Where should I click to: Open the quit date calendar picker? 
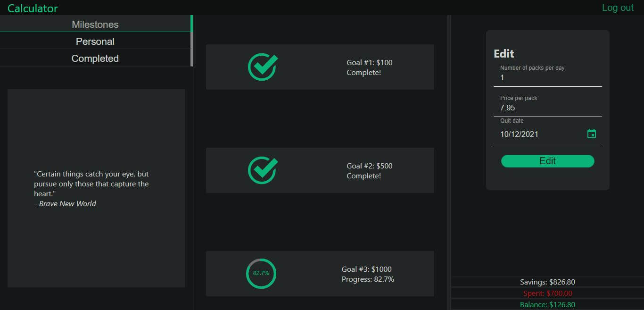pyautogui.click(x=592, y=134)
